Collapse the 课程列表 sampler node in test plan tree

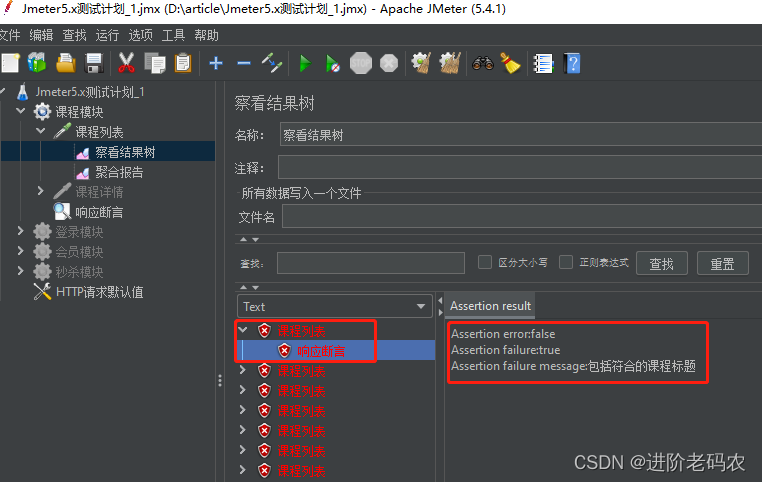point(41,131)
